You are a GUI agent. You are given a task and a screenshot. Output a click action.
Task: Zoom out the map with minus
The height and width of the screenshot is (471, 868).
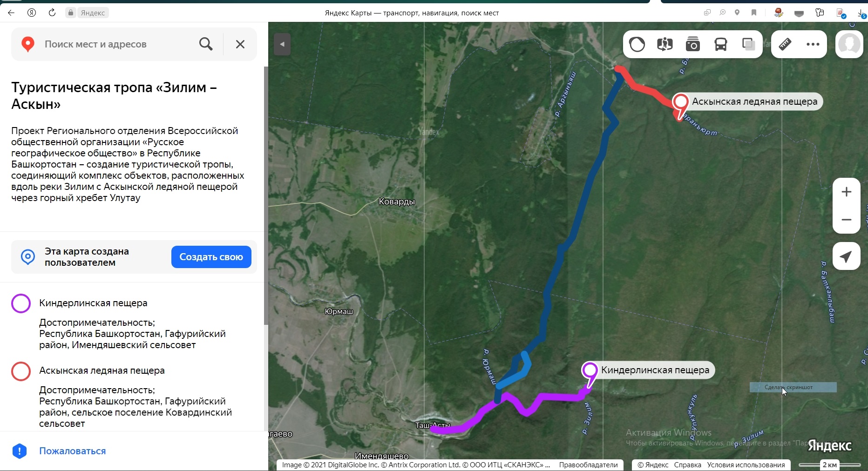tap(846, 220)
